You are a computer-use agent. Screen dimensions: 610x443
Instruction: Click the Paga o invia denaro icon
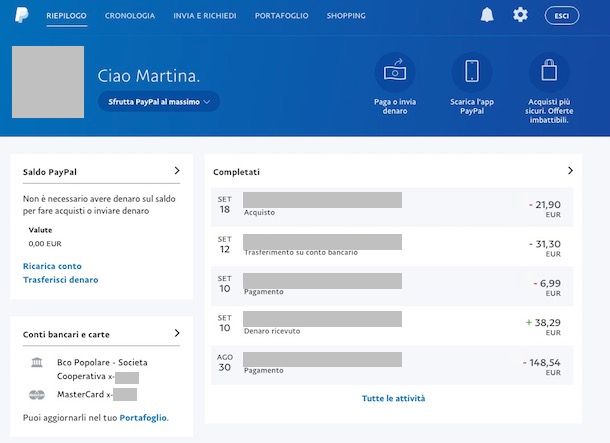(x=395, y=72)
